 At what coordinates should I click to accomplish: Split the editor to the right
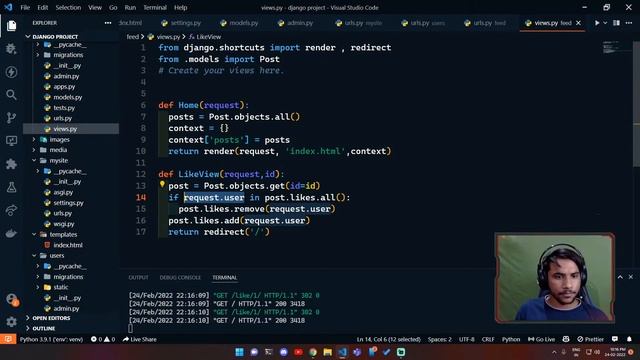tap(616, 23)
